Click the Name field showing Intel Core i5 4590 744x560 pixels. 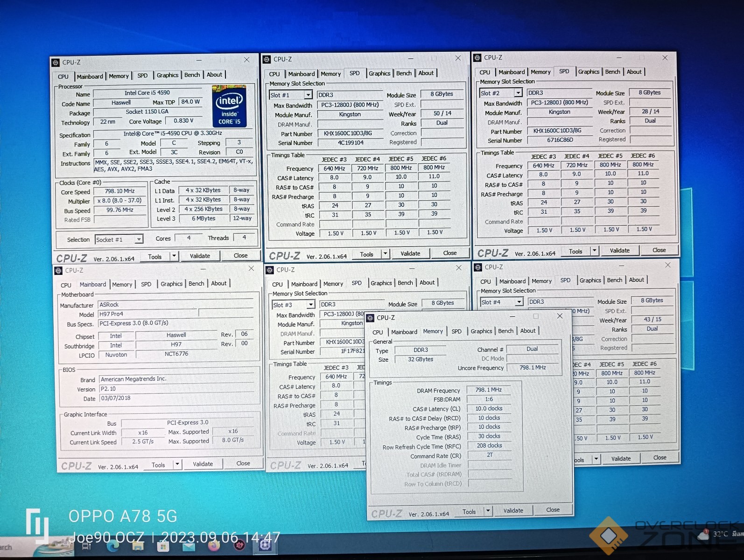(x=147, y=93)
